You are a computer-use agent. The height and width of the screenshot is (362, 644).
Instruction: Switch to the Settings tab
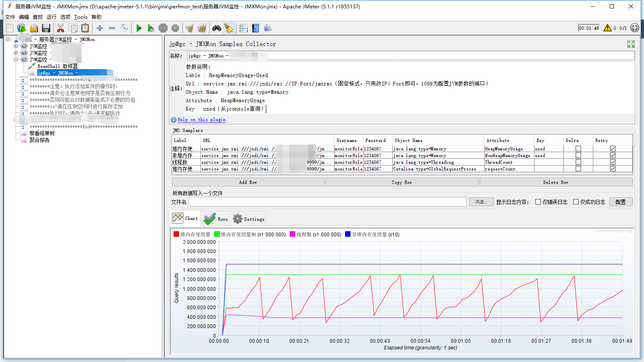point(249,219)
